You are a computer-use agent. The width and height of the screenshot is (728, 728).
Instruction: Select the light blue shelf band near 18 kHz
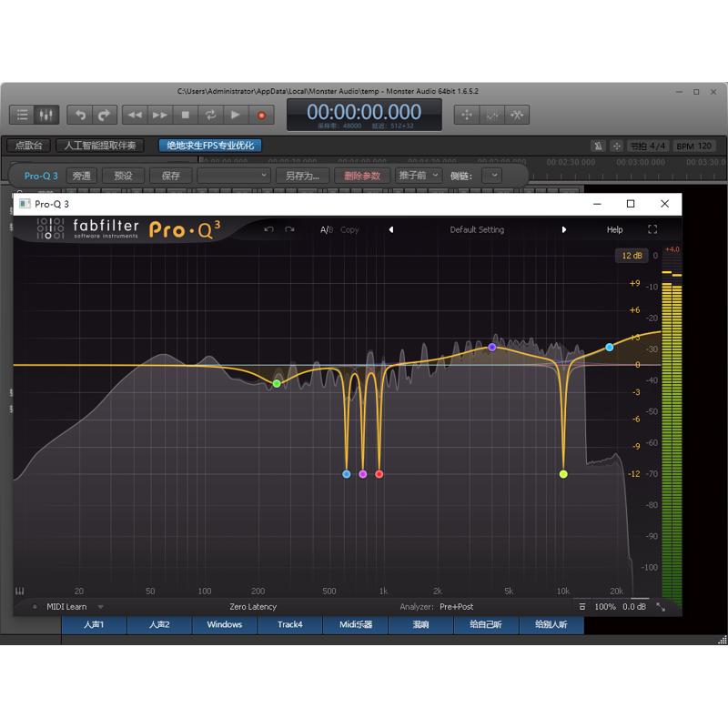610,348
